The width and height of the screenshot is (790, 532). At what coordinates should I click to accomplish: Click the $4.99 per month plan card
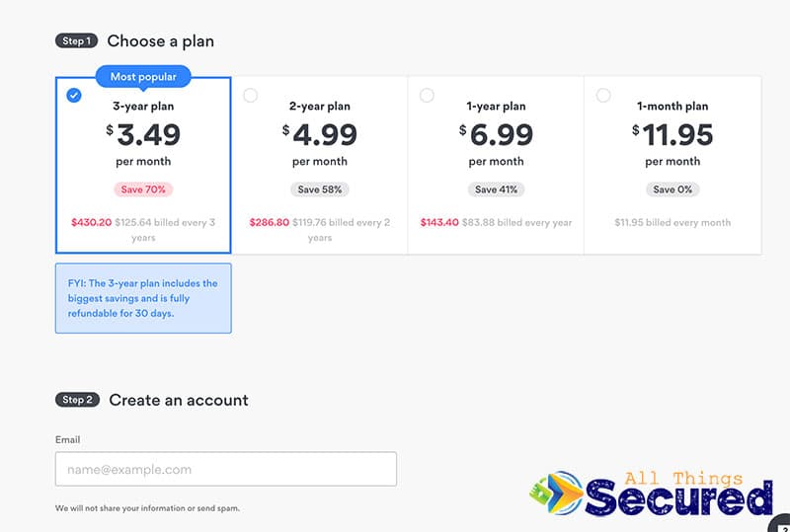pos(319,165)
